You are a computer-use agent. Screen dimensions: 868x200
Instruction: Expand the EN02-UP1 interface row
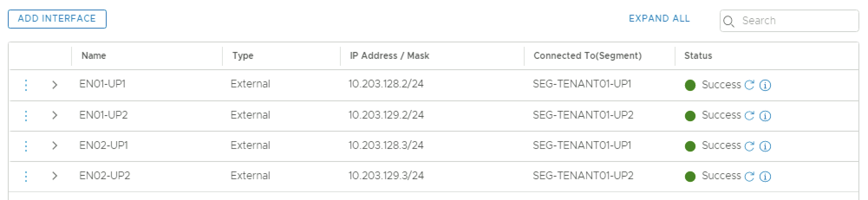[x=55, y=146]
